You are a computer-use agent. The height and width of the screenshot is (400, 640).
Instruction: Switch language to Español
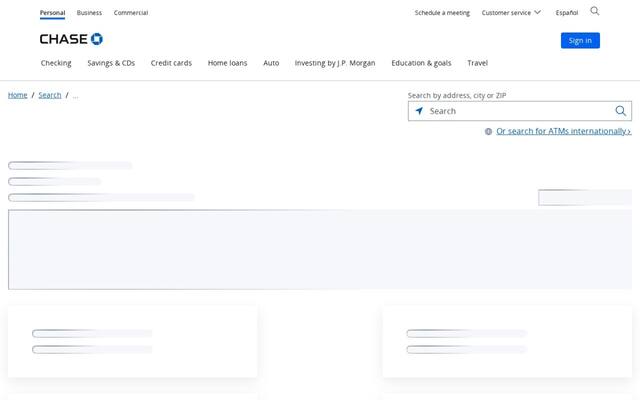click(x=567, y=13)
